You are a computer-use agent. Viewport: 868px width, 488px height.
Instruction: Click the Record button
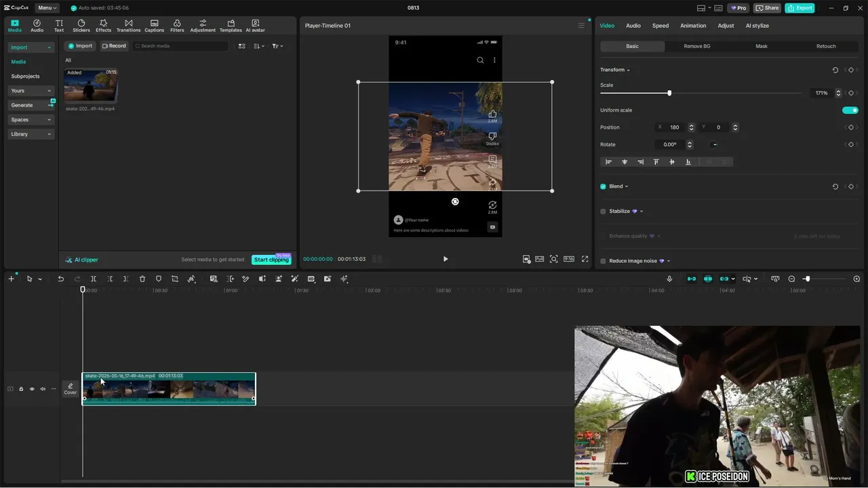[114, 46]
